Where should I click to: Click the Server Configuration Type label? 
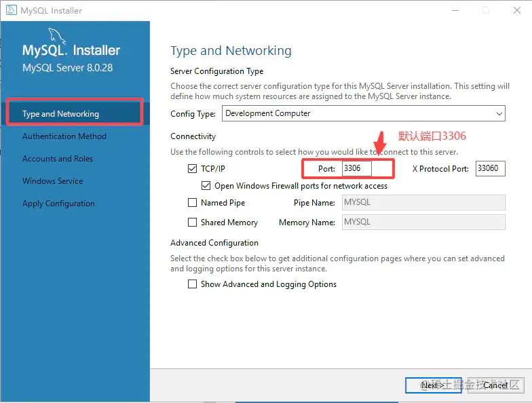coord(217,71)
